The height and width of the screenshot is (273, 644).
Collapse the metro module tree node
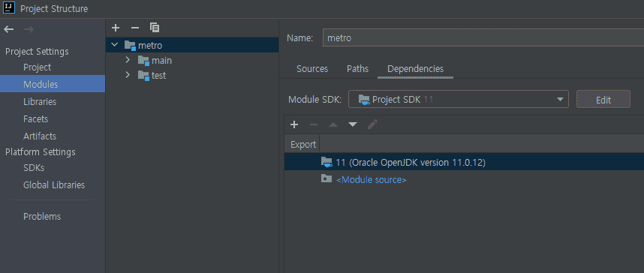pyautogui.click(x=115, y=44)
